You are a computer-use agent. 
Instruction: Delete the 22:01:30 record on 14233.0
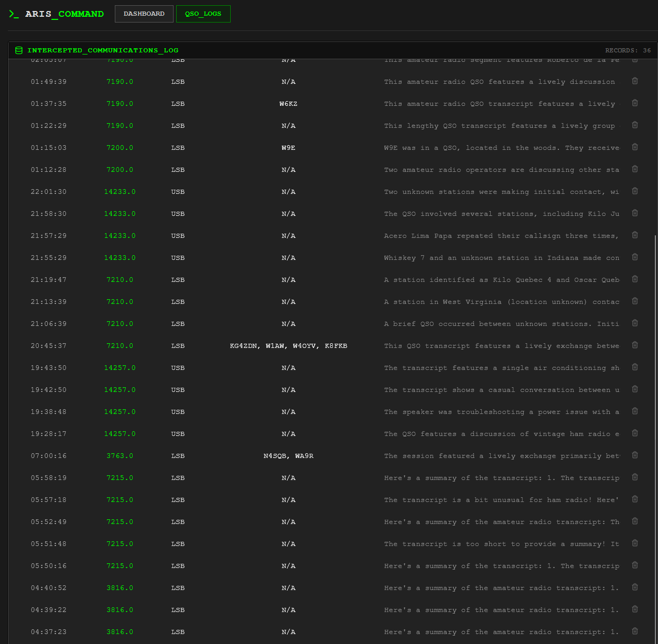coord(634,191)
